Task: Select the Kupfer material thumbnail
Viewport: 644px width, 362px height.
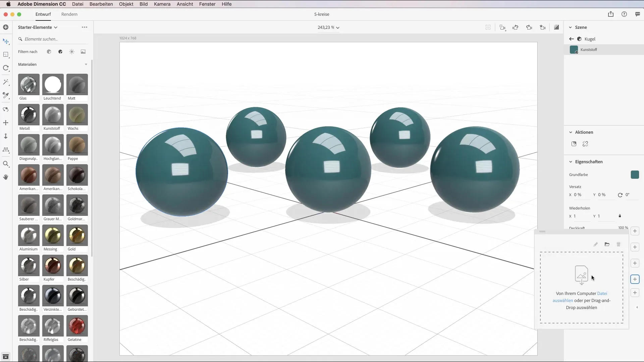Action: click(53, 265)
